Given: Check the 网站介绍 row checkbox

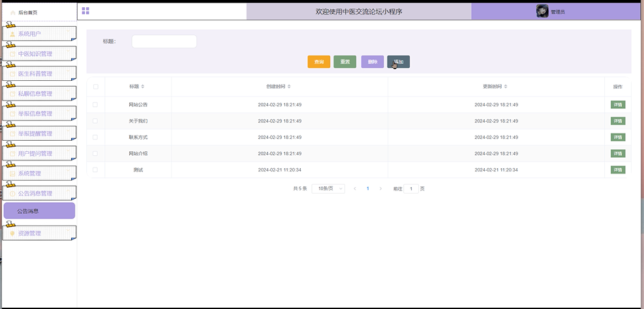Looking at the screenshot, I should click(95, 153).
